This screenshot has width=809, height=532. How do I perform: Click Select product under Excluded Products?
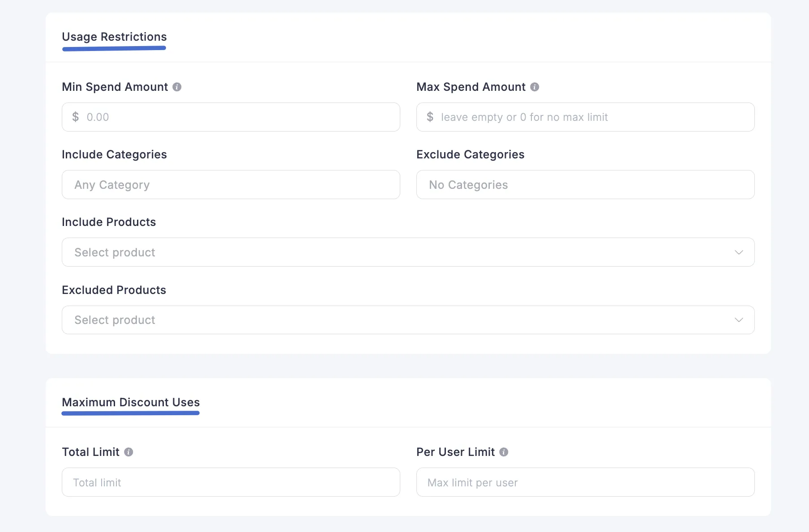[115, 320]
